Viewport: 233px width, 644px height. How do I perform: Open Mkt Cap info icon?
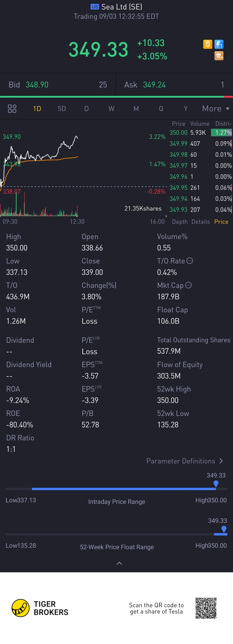click(x=188, y=285)
